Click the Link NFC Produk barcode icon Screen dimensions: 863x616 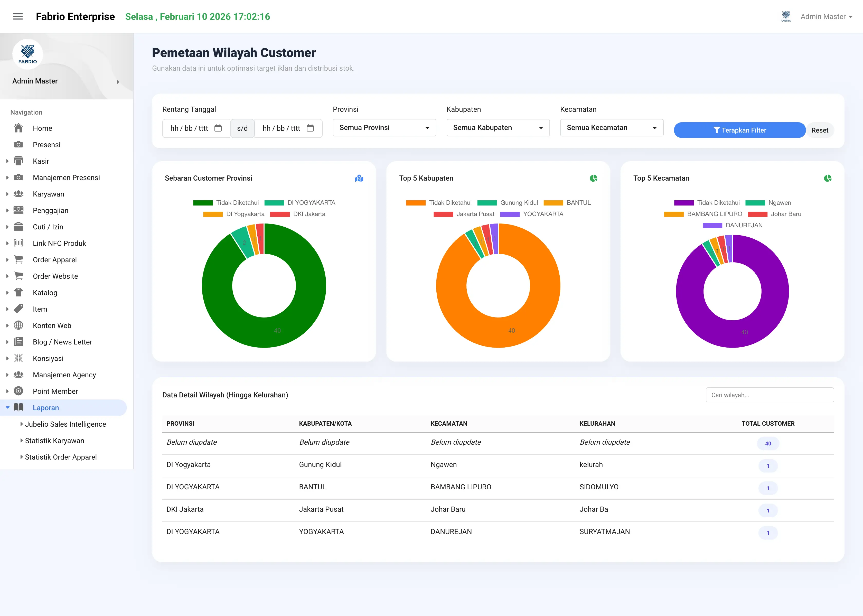pyautogui.click(x=18, y=243)
